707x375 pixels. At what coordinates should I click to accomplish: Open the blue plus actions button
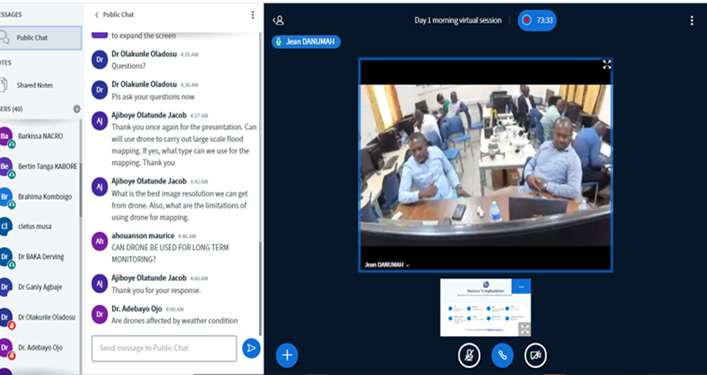pyautogui.click(x=287, y=355)
